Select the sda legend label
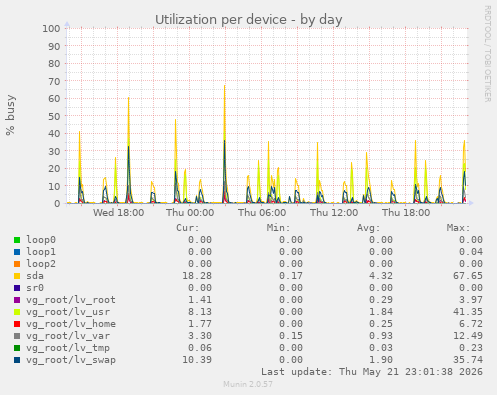This screenshot has width=497, height=395. point(35,276)
